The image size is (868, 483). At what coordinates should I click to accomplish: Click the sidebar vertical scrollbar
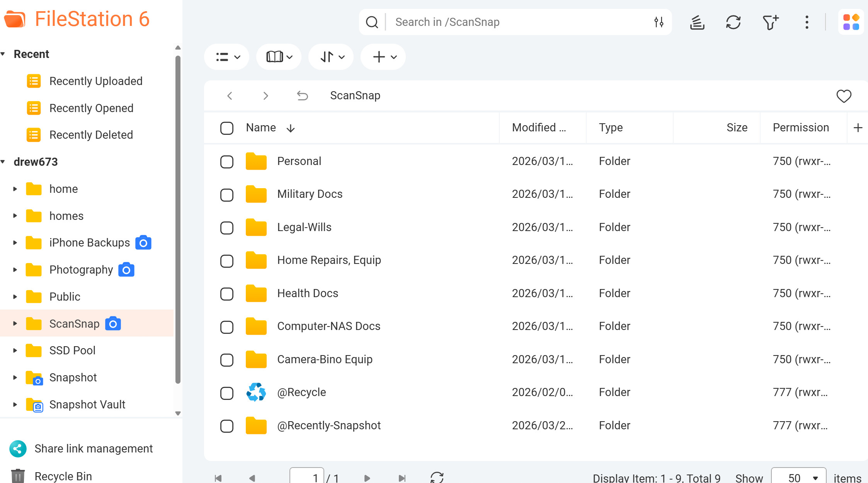178,219
